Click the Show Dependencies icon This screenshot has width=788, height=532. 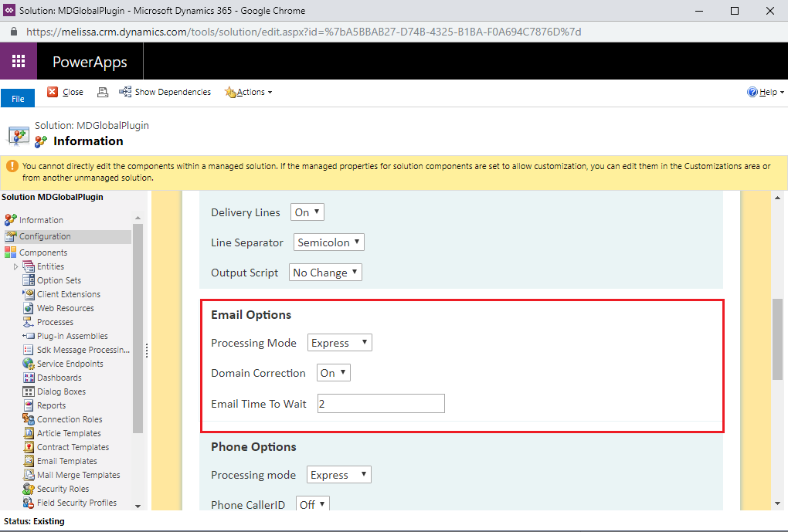(125, 92)
